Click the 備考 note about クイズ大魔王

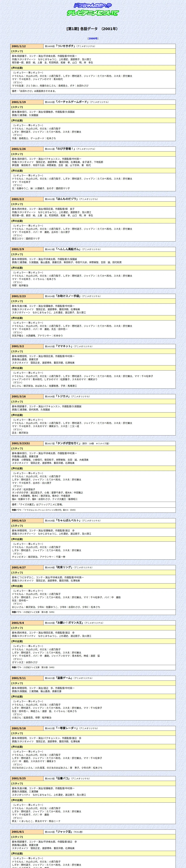tap(38, 504)
